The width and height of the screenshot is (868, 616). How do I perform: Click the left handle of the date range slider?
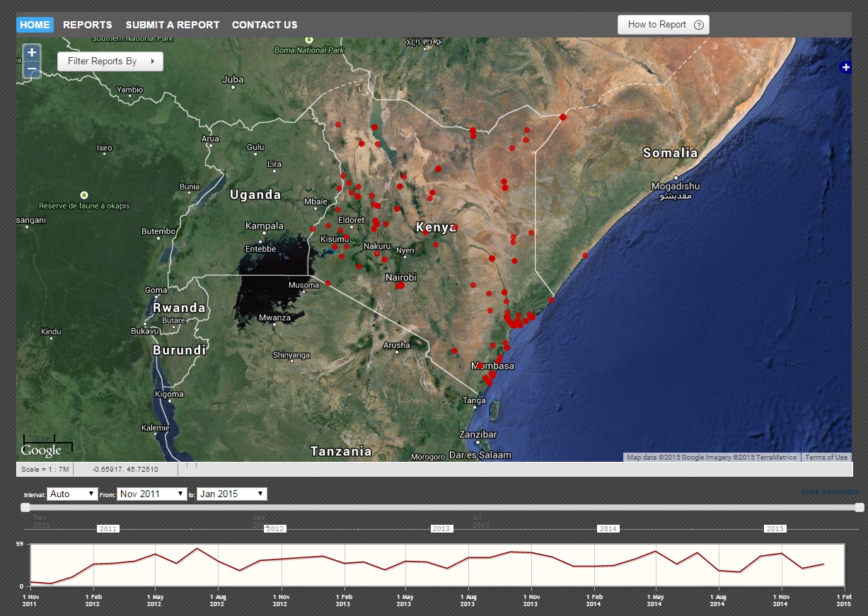(25, 507)
